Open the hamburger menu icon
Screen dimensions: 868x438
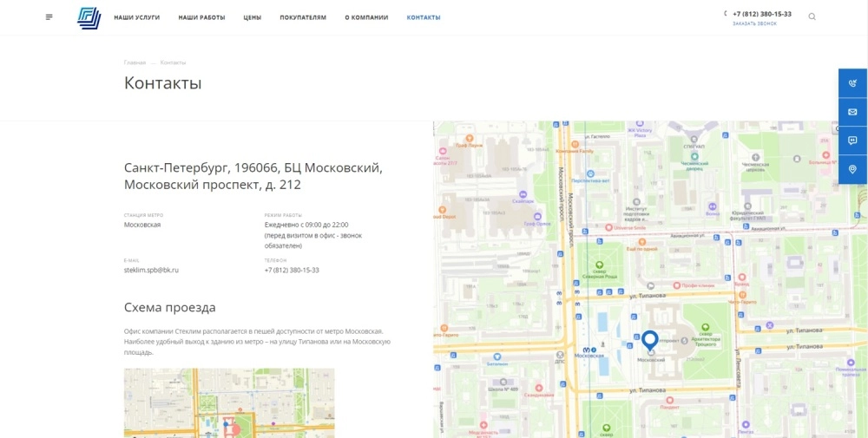click(49, 17)
